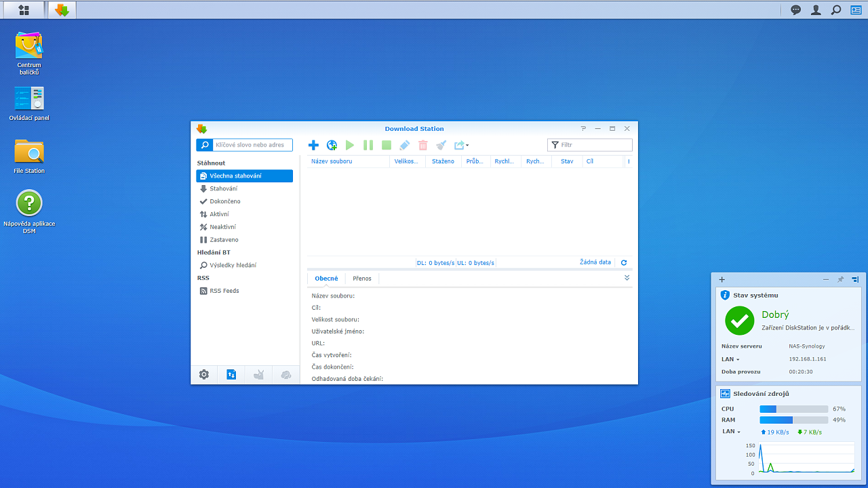Open the Nápověda aplikace DSM desktop icon
Viewport: 868px width, 488px height.
(x=28, y=212)
